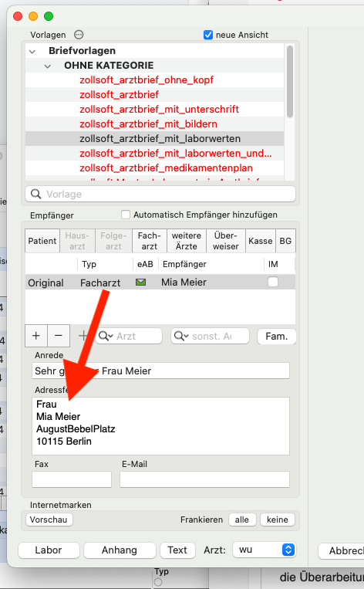Select the Facharzt recipient tab
This screenshot has height=589, width=364.
pyautogui.click(x=150, y=241)
